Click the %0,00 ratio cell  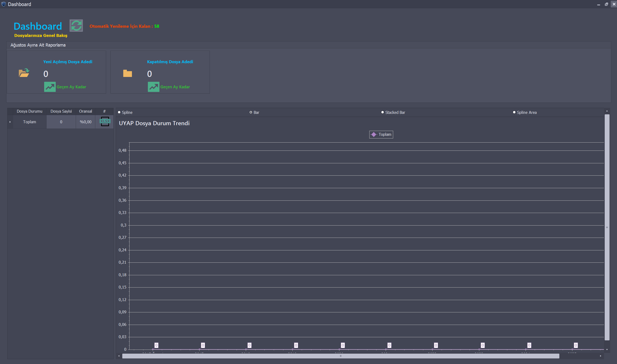click(x=86, y=122)
